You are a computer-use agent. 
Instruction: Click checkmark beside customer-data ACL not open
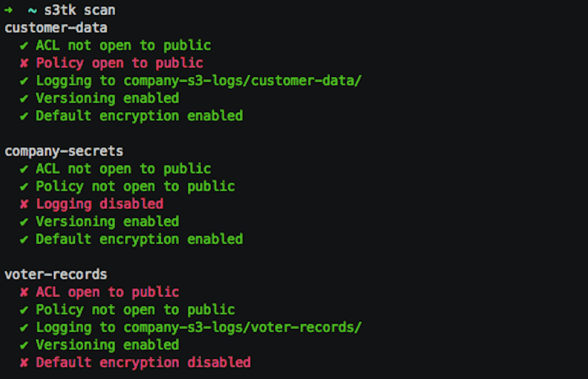point(24,46)
